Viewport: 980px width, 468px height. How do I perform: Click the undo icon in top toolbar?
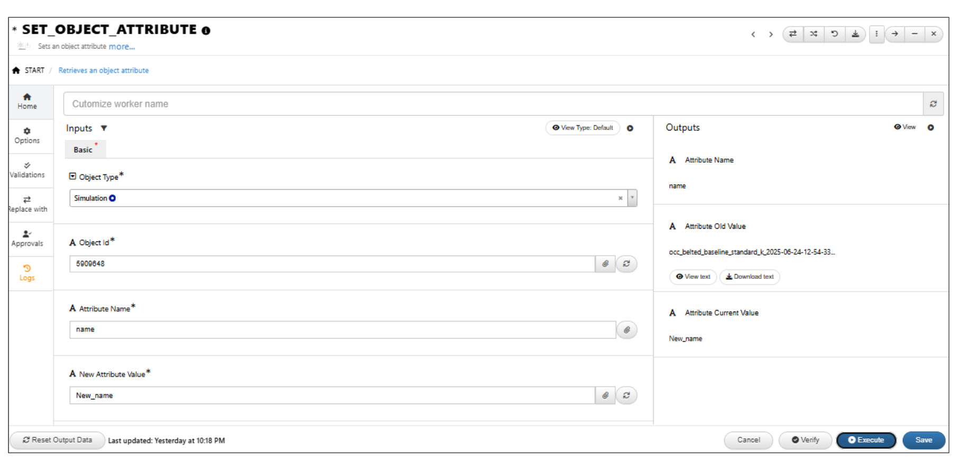(834, 34)
